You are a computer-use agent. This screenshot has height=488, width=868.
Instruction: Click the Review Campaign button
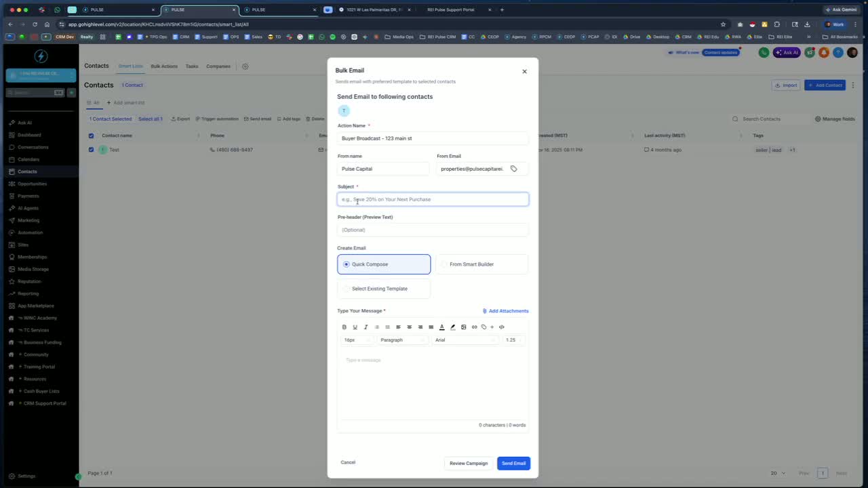point(469,464)
